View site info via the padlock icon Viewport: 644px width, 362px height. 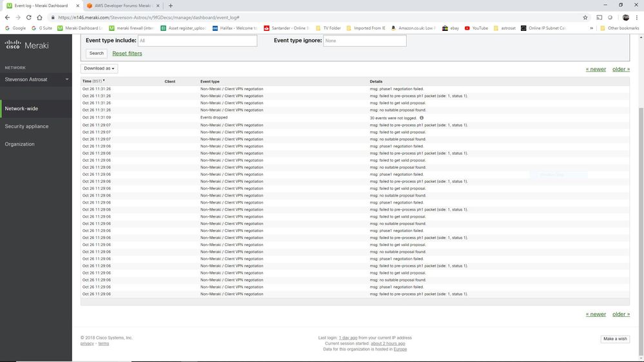(53, 17)
